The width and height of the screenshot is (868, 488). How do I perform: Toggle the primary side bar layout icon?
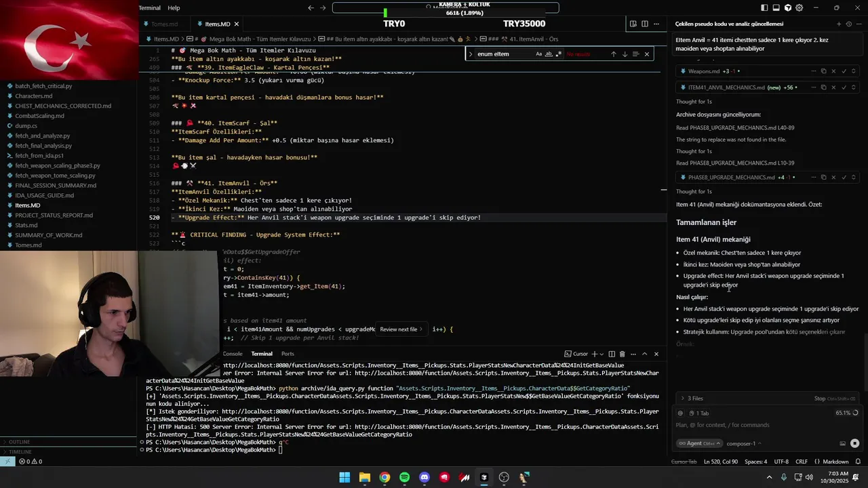tap(765, 7)
